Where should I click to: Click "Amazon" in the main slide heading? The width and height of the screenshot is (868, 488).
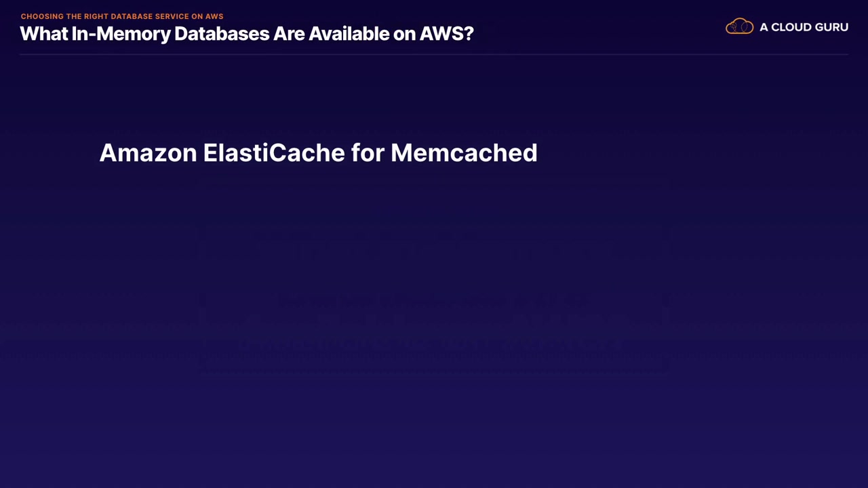[x=148, y=152]
